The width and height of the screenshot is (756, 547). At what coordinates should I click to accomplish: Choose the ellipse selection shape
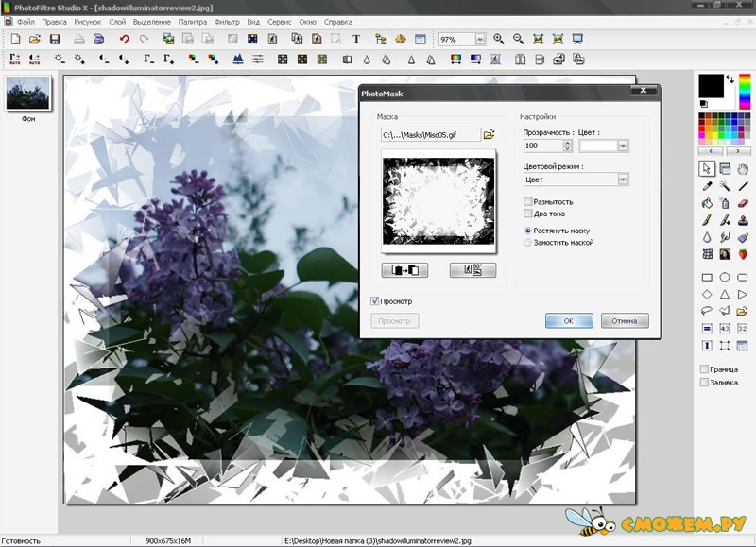pyautogui.click(x=725, y=278)
